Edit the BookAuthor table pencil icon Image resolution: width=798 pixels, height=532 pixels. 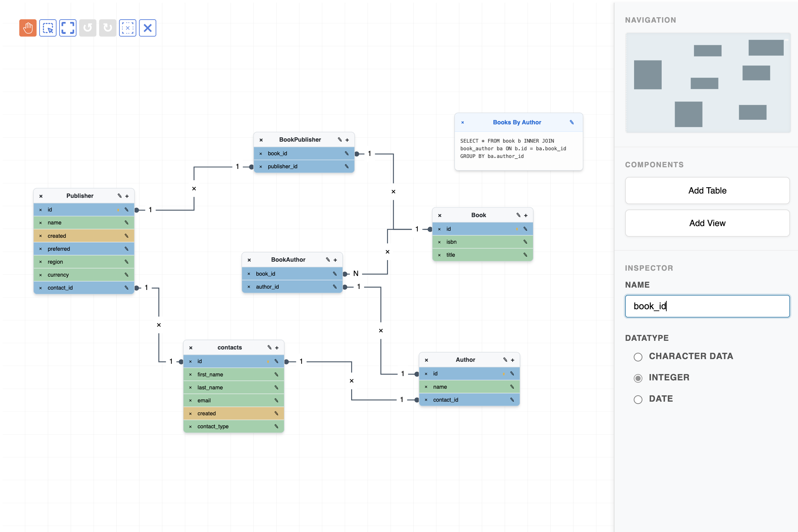click(328, 260)
